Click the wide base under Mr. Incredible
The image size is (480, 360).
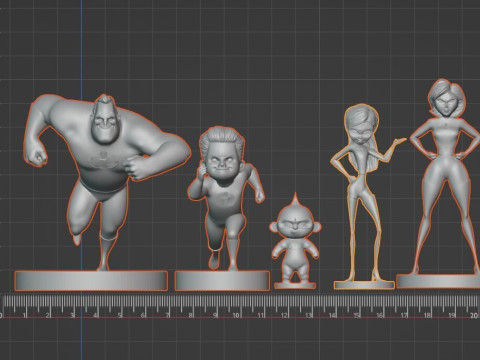[91, 281]
